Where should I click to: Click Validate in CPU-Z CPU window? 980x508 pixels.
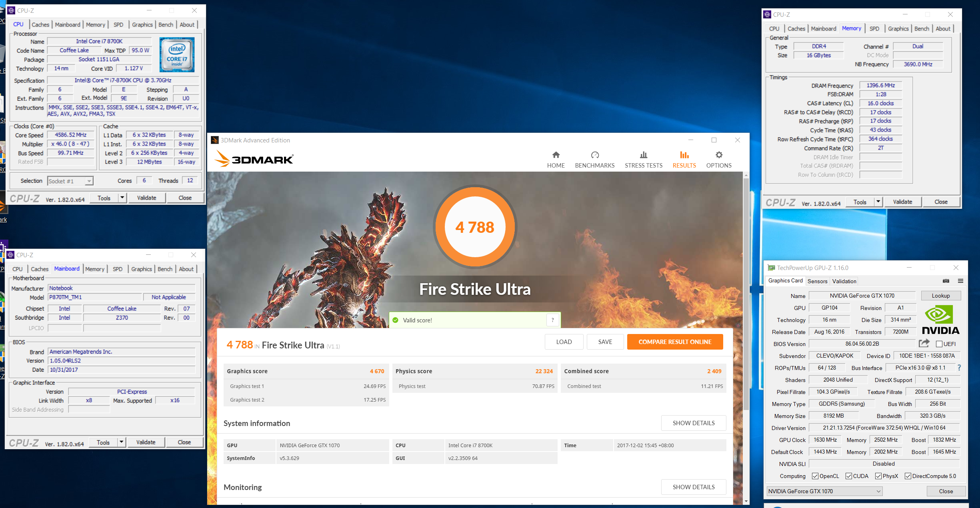click(146, 198)
